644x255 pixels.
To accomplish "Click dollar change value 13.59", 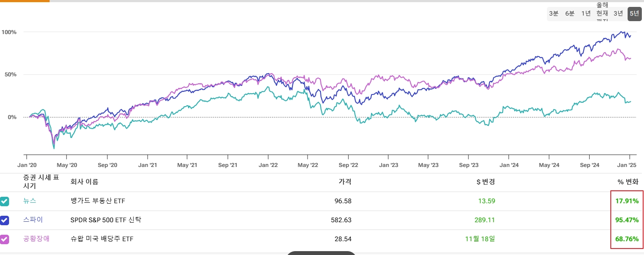I will (x=487, y=201).
